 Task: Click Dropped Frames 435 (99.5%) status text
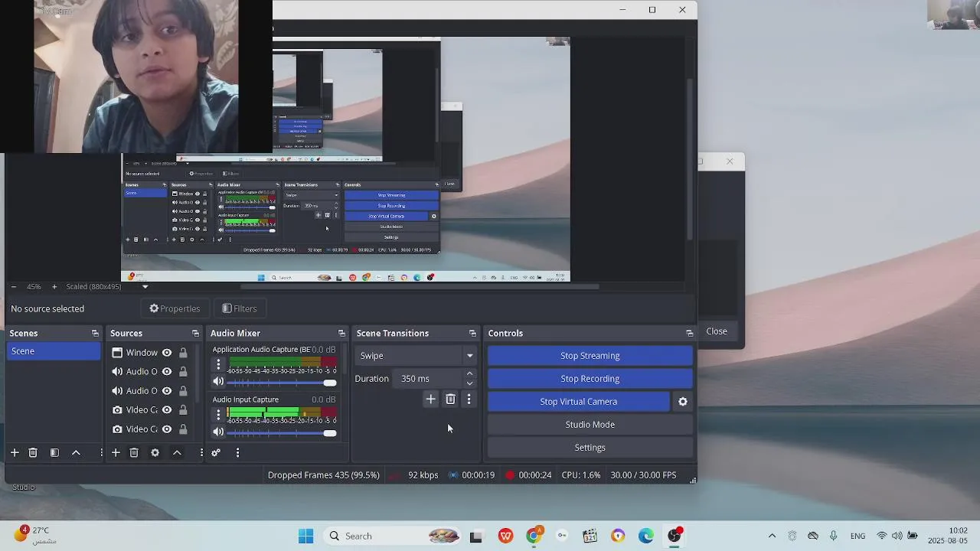324,475
